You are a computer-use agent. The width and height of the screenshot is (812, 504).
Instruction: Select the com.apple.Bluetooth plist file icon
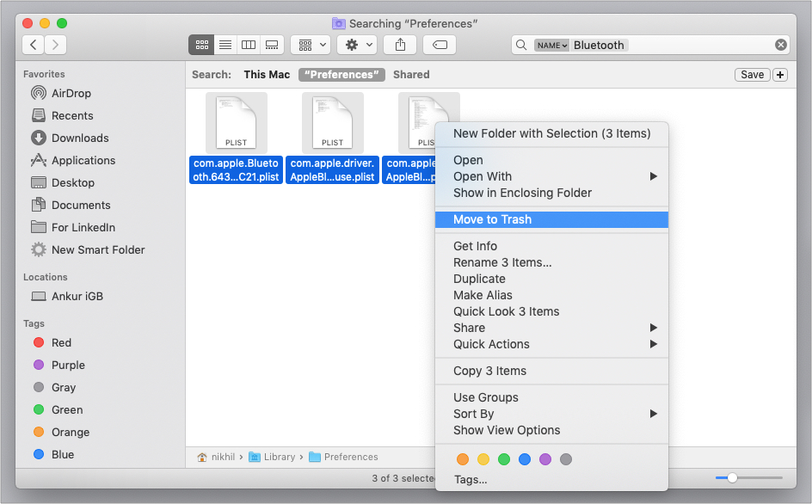click(x=237, y=123)
